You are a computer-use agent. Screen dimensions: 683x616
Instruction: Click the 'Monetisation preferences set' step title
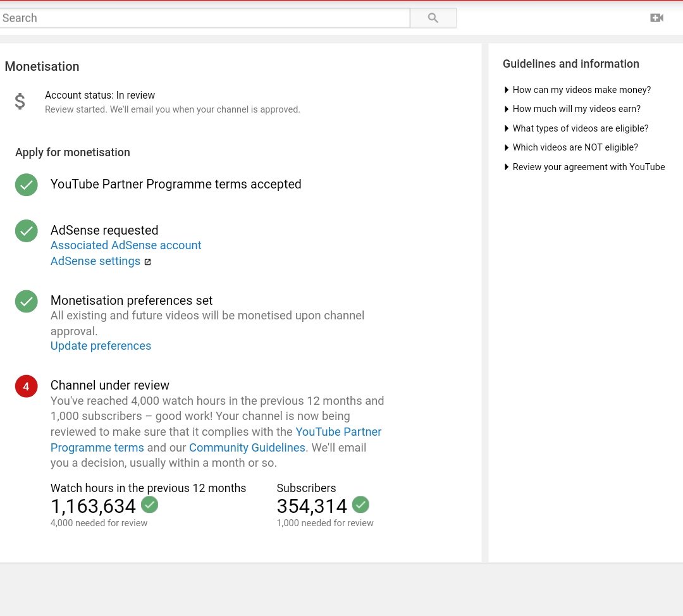[x=132, y=300]
